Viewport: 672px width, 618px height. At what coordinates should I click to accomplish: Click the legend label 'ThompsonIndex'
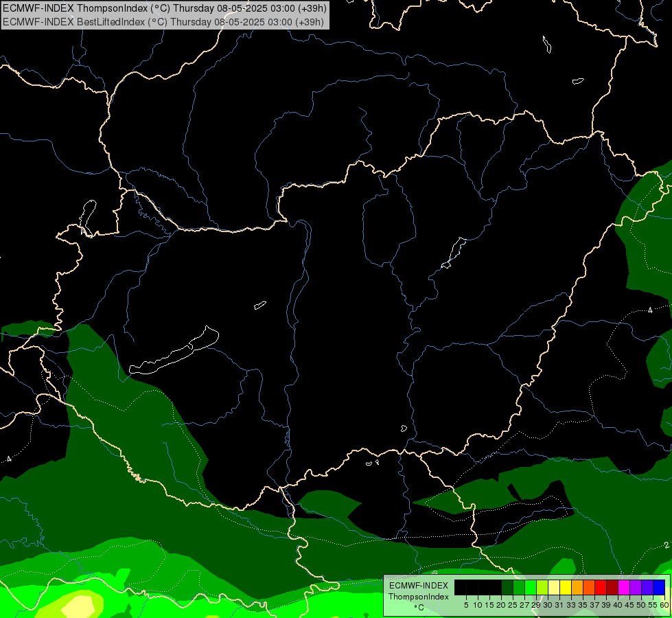point(419,597)
